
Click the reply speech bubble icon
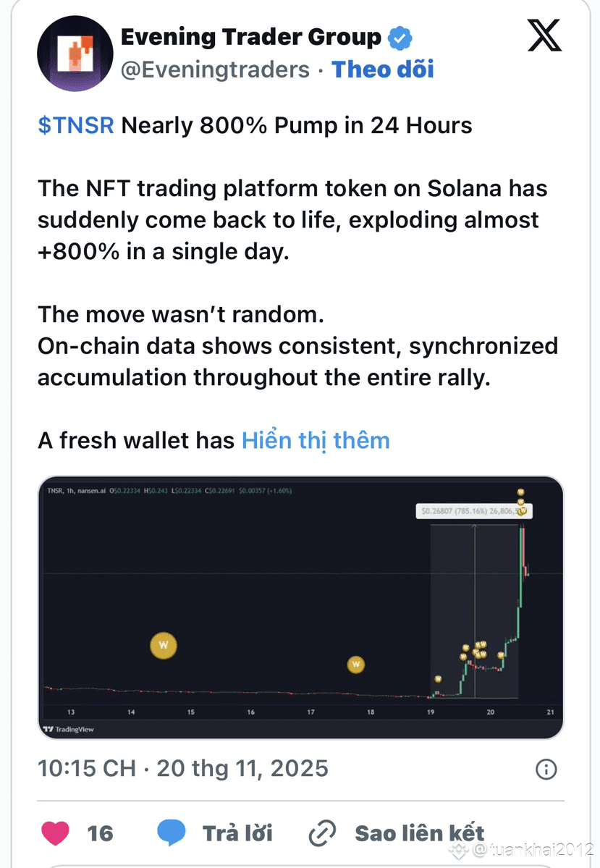point(171,833)
